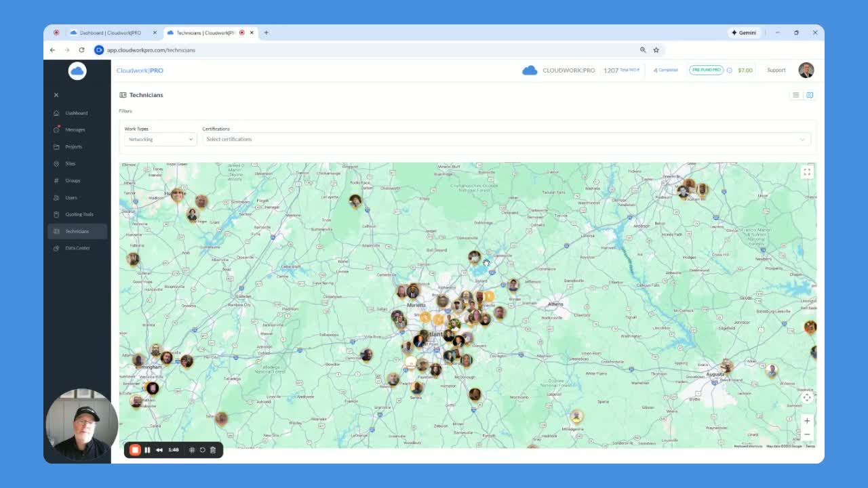Go back in the browser
The image size is (868, 488).
52,50
